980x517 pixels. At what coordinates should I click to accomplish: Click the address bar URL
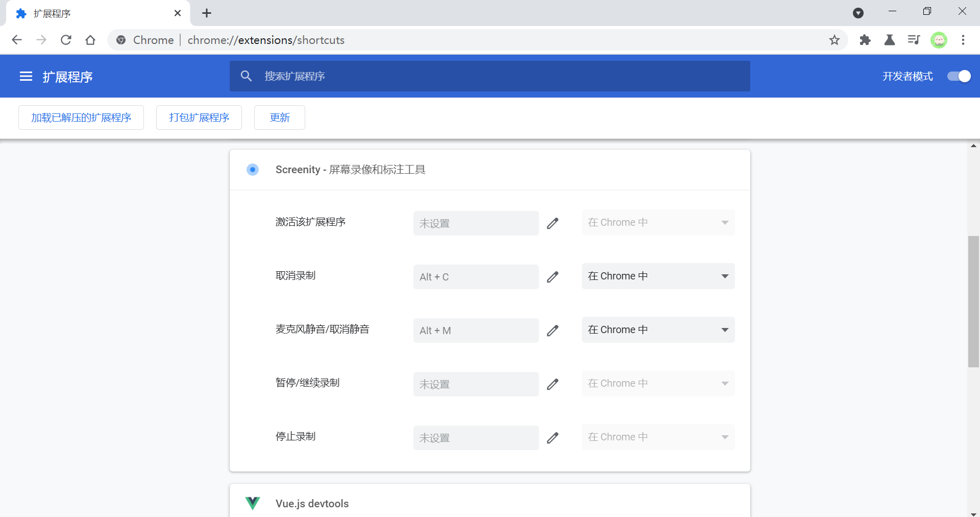pos(266,40)
